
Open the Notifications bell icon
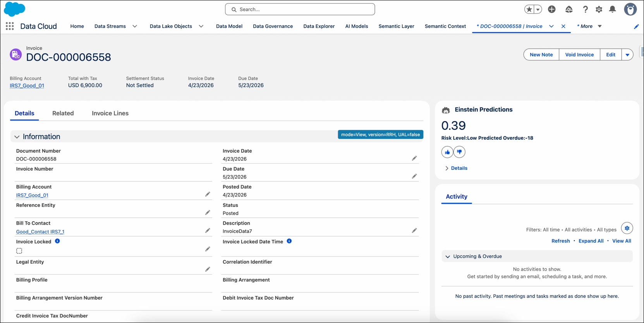coord(612,9)
